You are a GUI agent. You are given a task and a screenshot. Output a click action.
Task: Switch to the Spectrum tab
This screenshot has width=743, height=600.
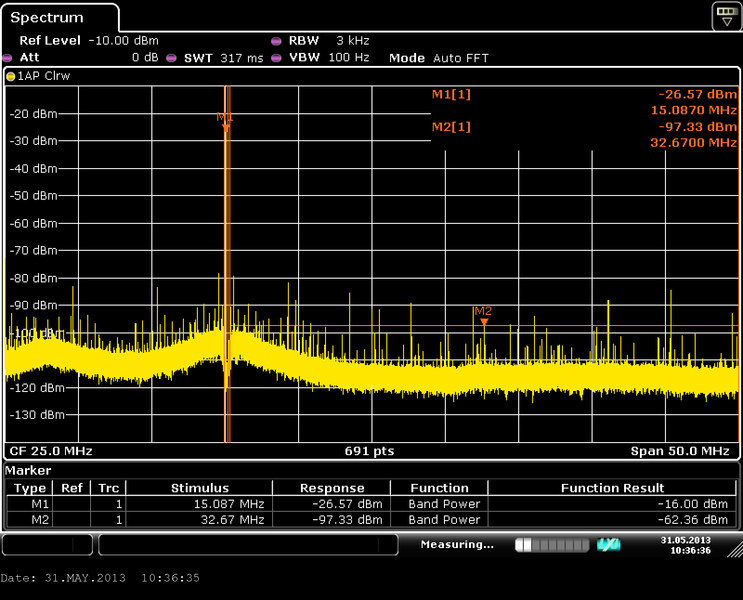coord(48,18)
